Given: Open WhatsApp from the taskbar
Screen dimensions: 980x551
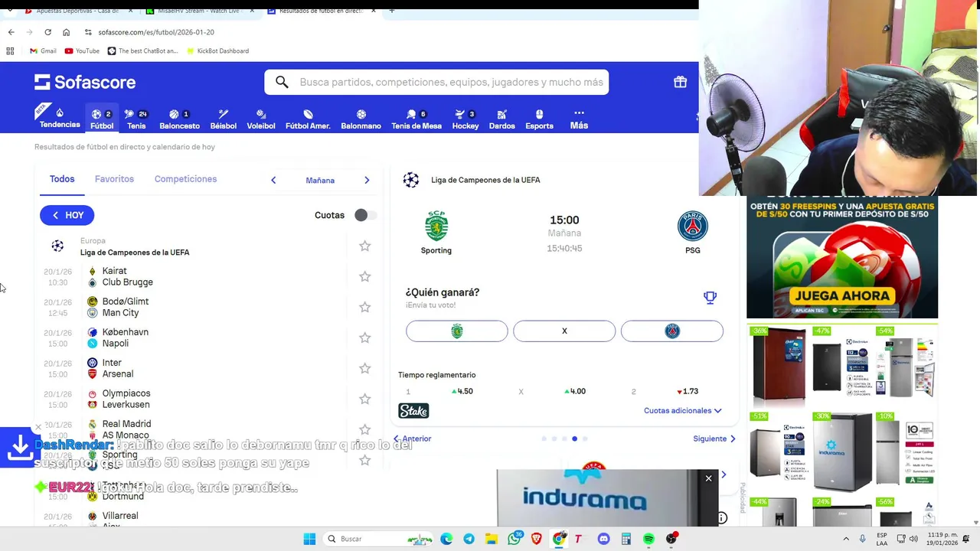Looking at the screenshot, I should (x=514, y=539).
